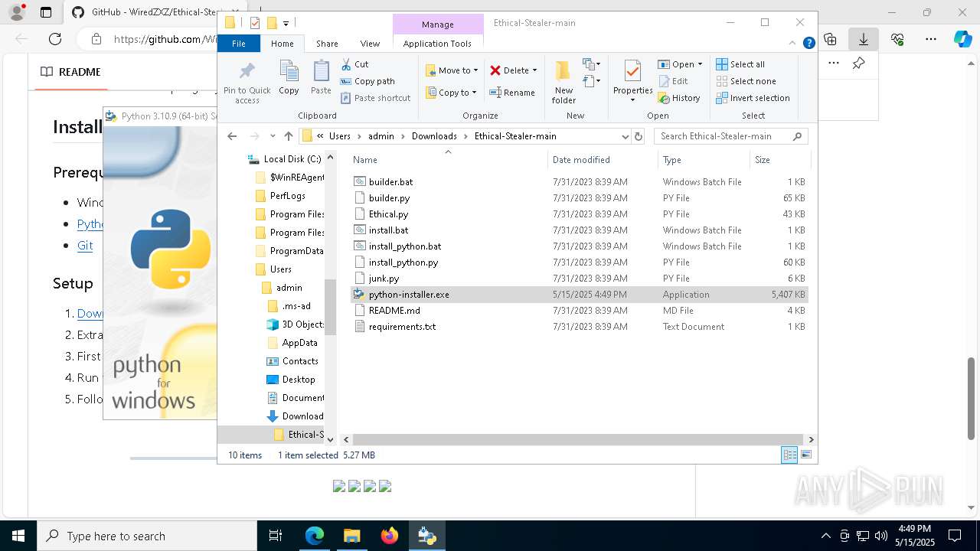Image resolution: width=980 pixels, height=551 pixels.
Task: Switch to large thumbnails view icon
Action: (x=805, y=455)
